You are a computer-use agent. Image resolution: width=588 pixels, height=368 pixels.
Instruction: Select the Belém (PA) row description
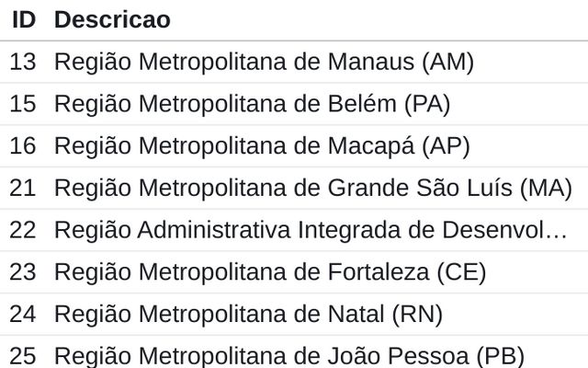(252, 104)
